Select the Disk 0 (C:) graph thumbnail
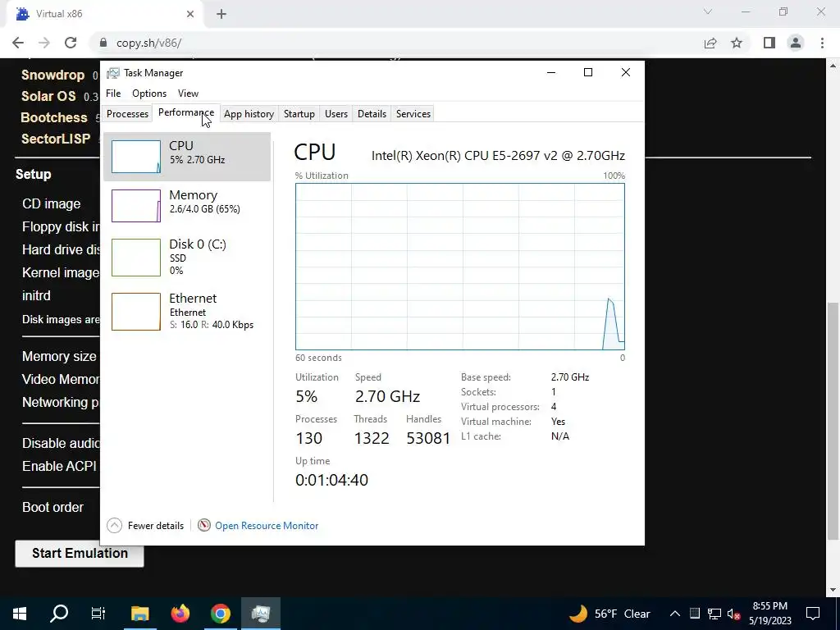This screenshot has width=840, height=630. point(136,258)
